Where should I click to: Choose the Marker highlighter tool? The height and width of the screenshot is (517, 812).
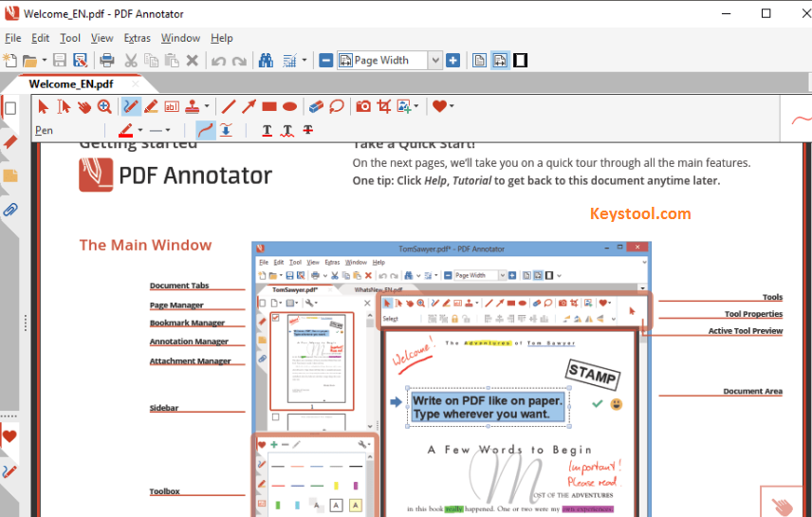pyautogui.click(x=151, y=107)
